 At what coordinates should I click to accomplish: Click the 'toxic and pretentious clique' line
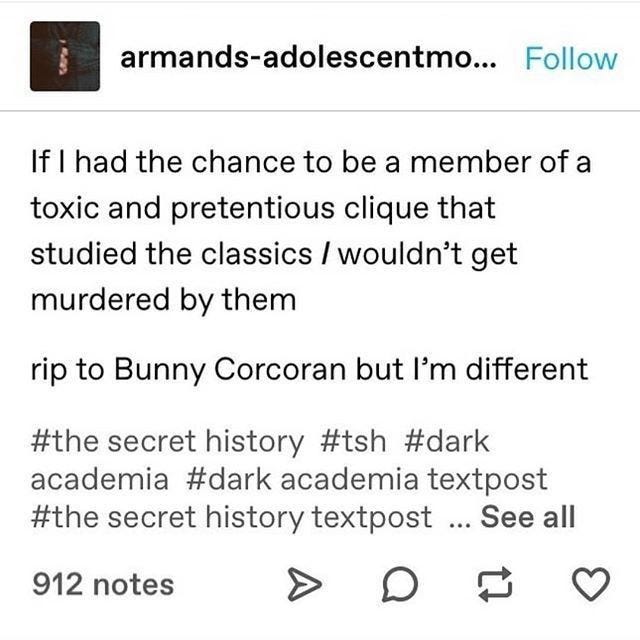[263, 209]
